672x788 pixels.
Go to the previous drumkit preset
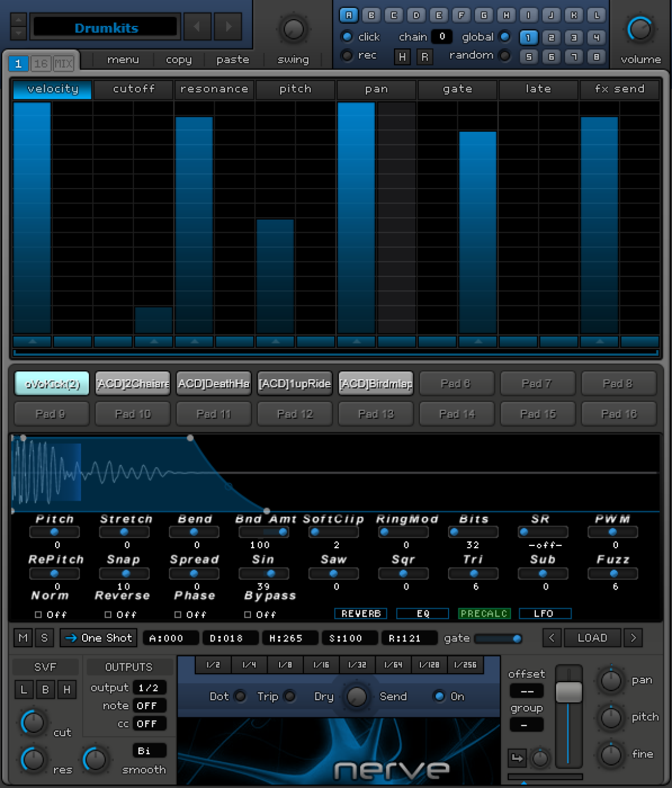click(198, 27)
